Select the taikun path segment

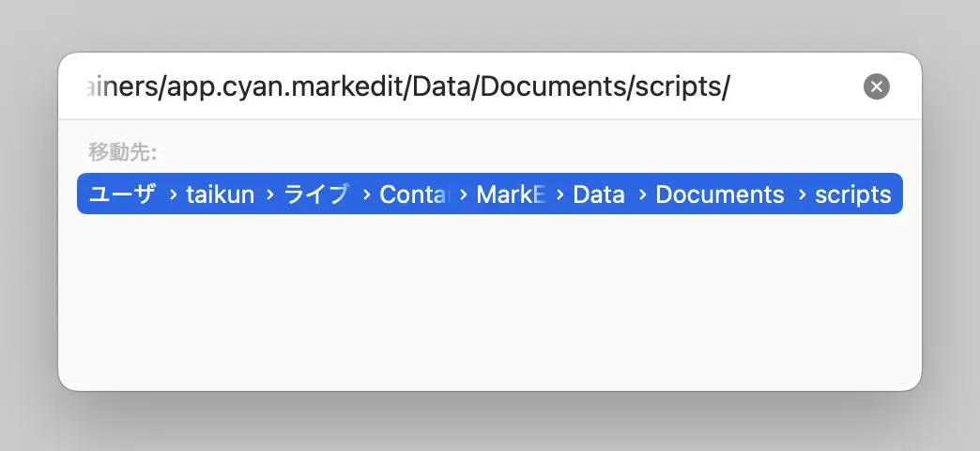tap(220, 194)
